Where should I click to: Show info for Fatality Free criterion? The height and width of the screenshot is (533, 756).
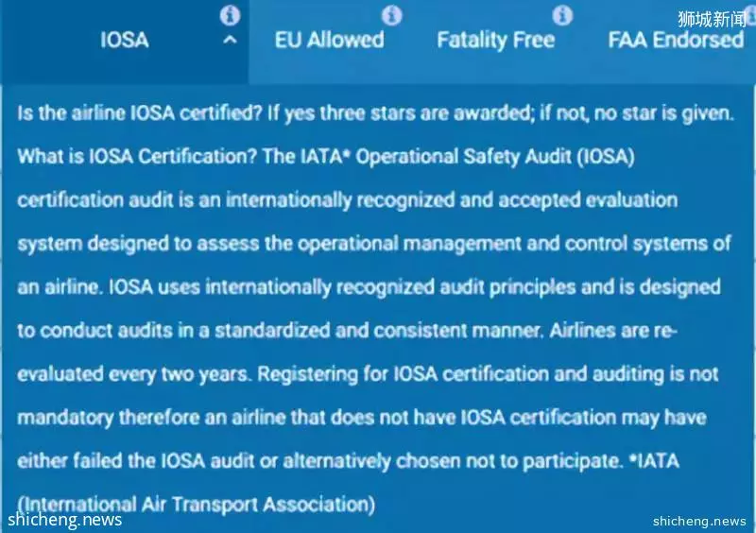(562, 15)
